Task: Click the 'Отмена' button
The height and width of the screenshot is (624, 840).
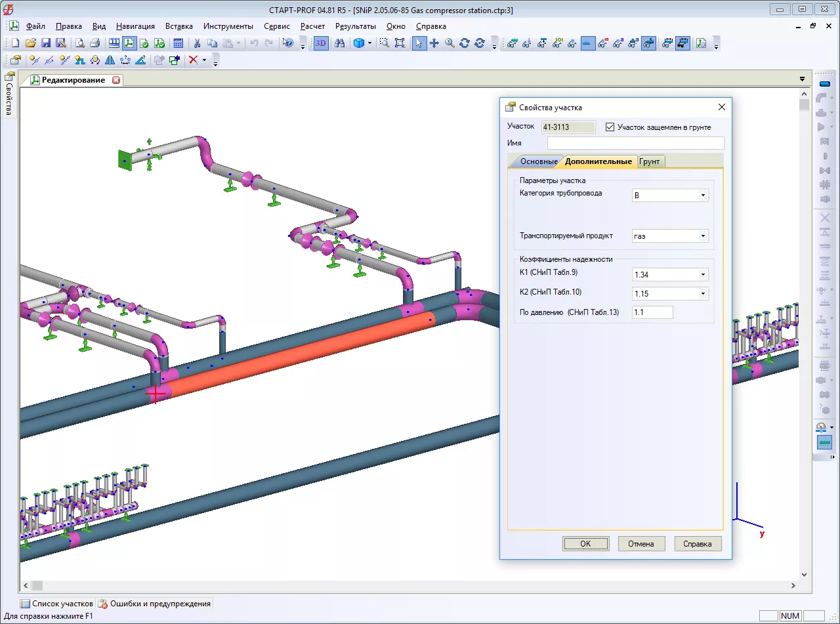Action: coord(641,544)
